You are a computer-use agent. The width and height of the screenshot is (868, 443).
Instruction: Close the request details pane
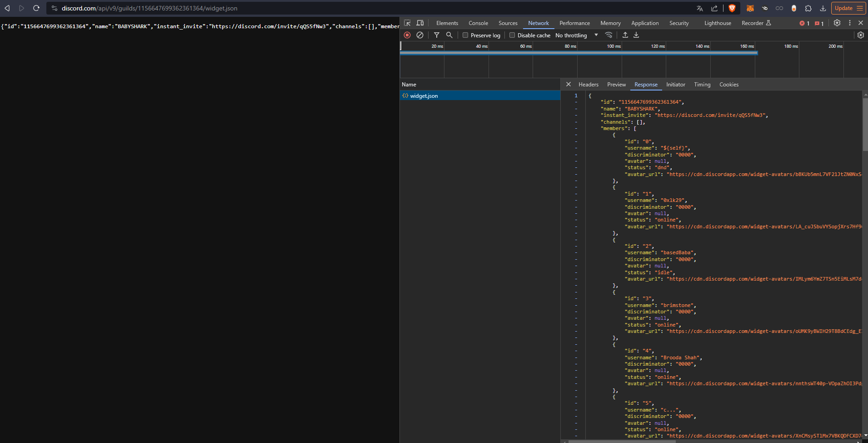569,84
